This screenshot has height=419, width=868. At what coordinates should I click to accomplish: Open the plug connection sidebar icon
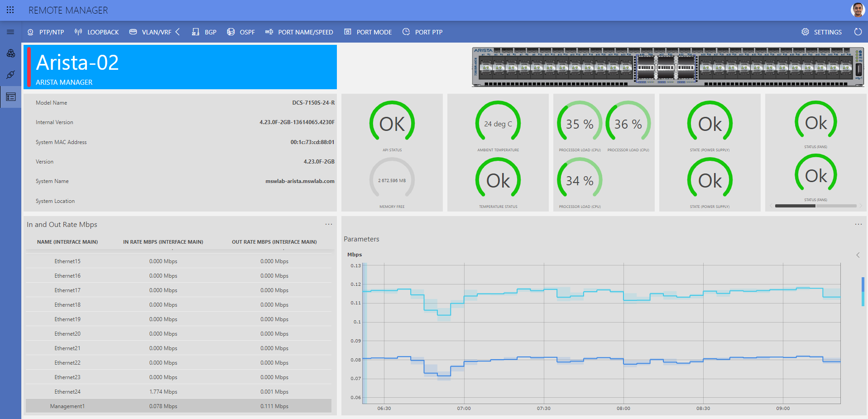tap(10, 75)
